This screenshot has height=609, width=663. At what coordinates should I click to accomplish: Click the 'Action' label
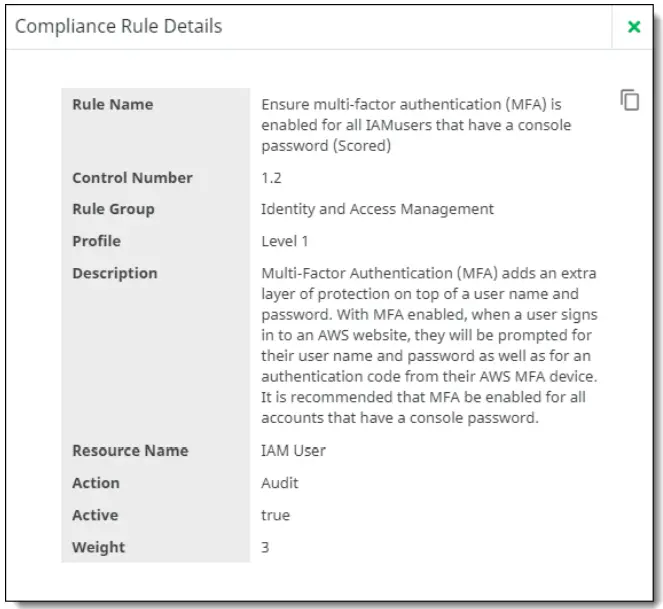[96, 483]
